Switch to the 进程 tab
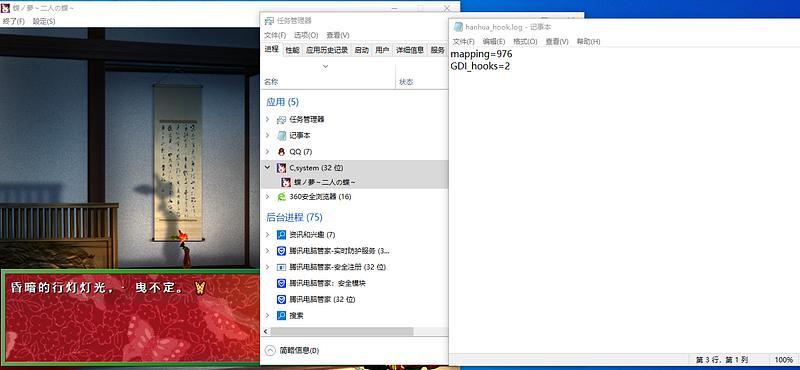The width and height of the screenshot is (800, 370). (271, 49)
